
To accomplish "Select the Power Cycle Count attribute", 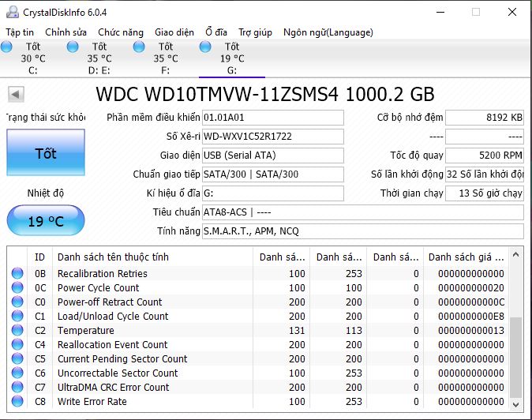I will coord(99,287).
